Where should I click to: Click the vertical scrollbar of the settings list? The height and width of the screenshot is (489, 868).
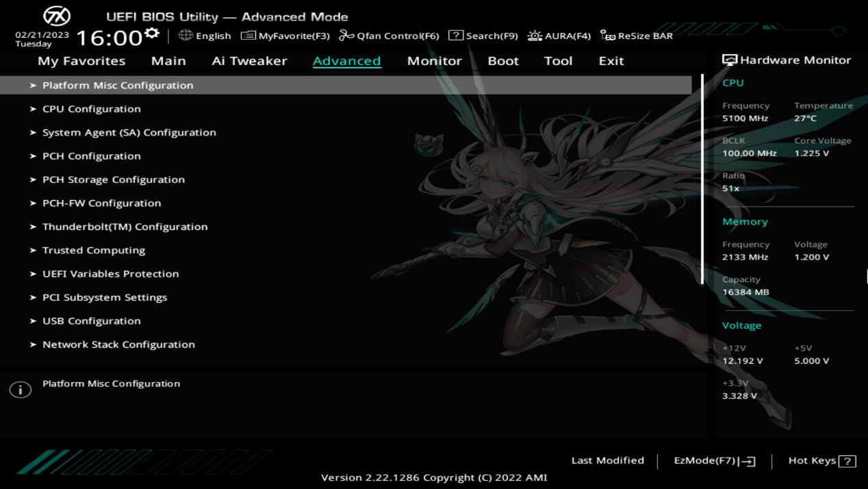click(x=702, y=178)
